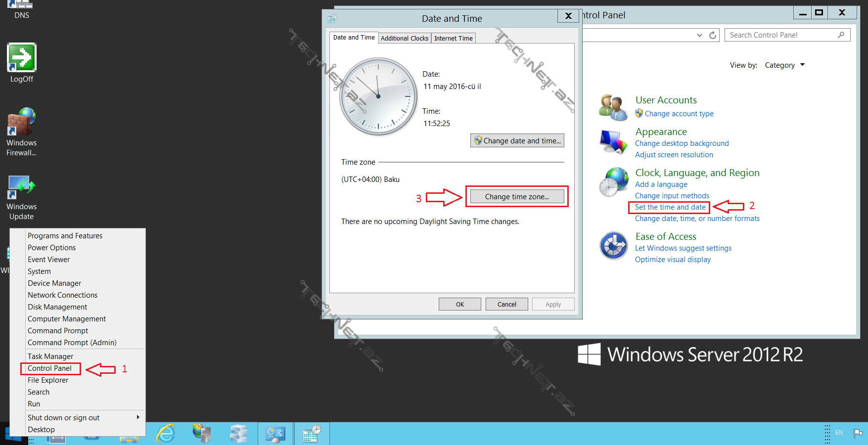Choose Device Manager from the context menu
This screenshot has height=445, width=868.
pos(54,283)
